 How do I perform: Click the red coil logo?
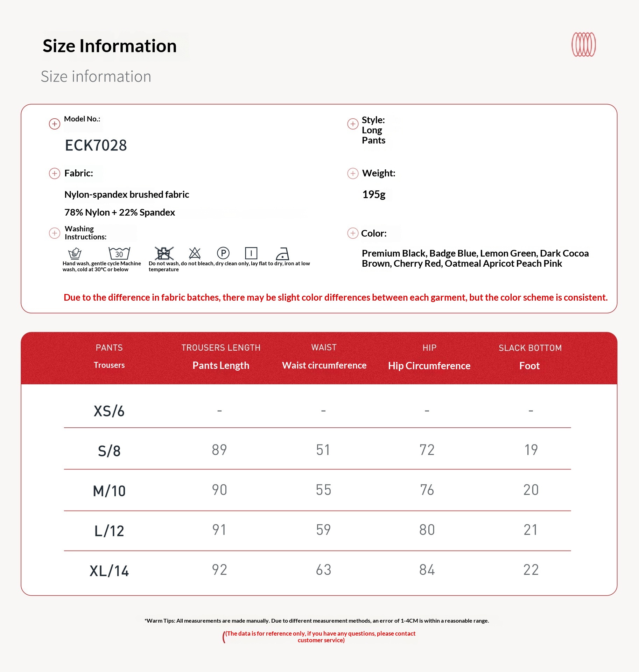[583, 44]
